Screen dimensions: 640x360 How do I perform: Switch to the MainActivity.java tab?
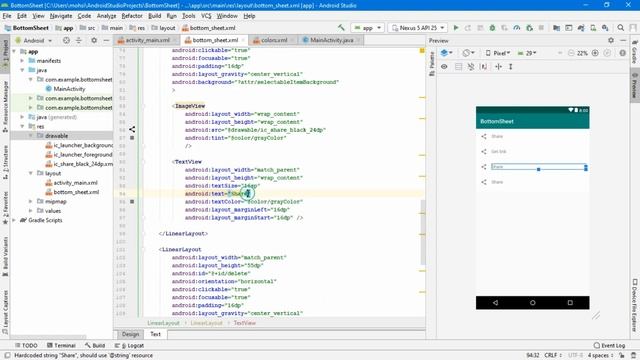(x=331, y=40)
